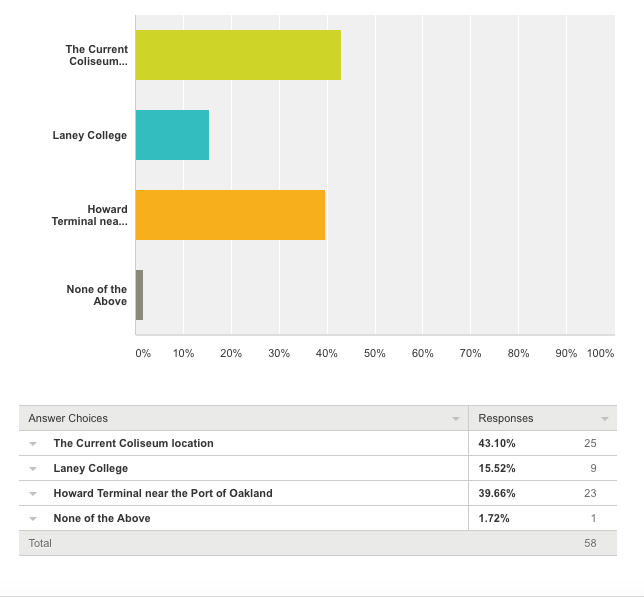Select the gray None of the Above bar
Screen dimensions: 644x597
click(x=140, y=295)
